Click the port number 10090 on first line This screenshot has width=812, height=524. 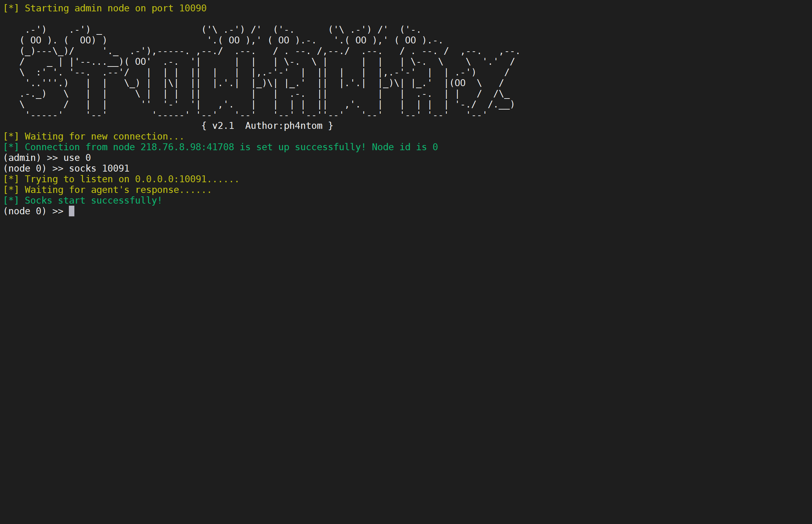[192, 8]
